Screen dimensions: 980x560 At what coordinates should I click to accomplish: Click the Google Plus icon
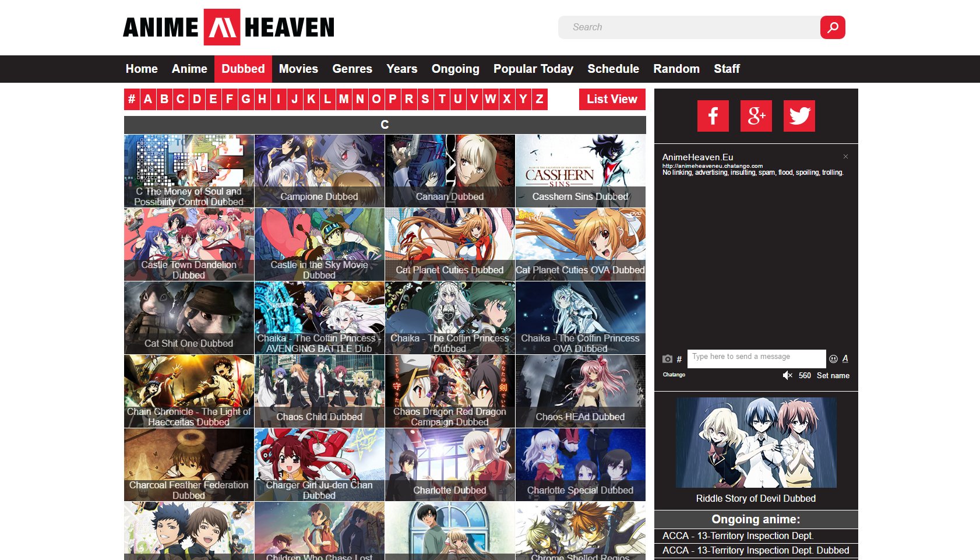[756, 116]
